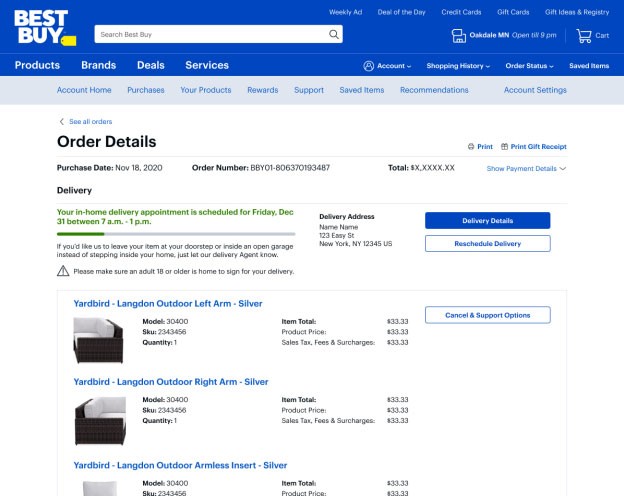This screenshot has height=496, width=624.
Task: Open Saved Items tab in account bar
Action: (x=362, y=90)
